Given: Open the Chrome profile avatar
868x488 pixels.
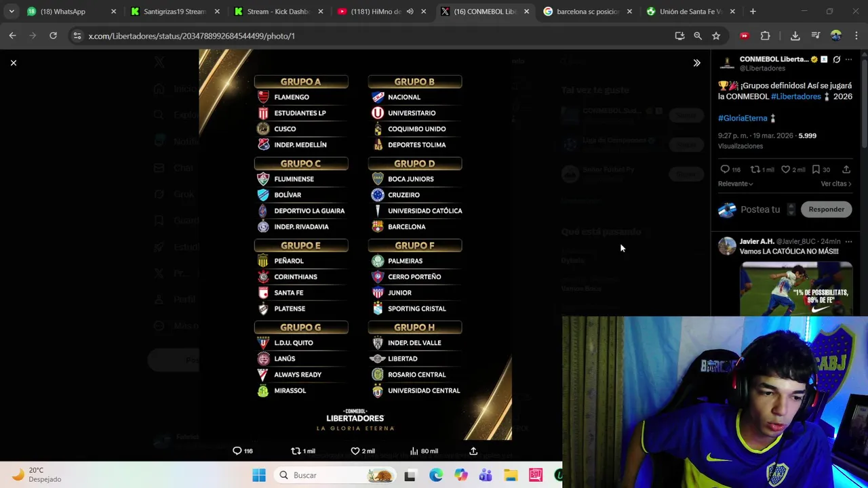Looking at the screenshot, I should (835, 36).
